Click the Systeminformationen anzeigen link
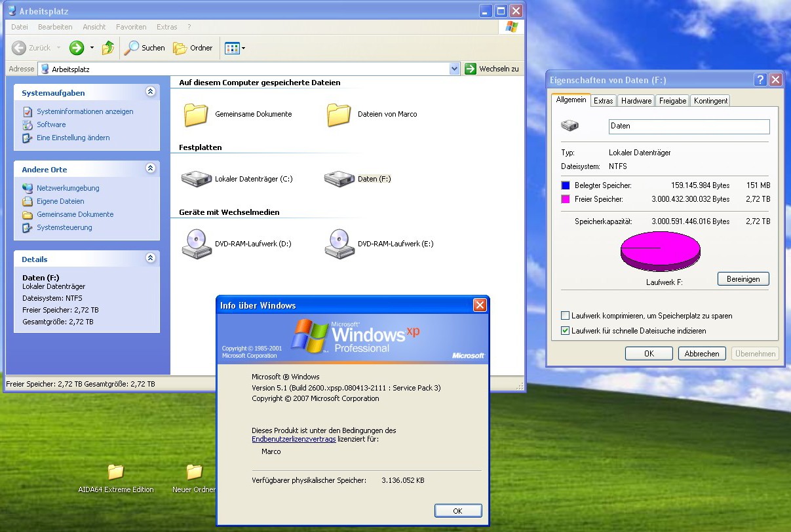This screenshot has height=532, width=791. click(x=85, y=112)
